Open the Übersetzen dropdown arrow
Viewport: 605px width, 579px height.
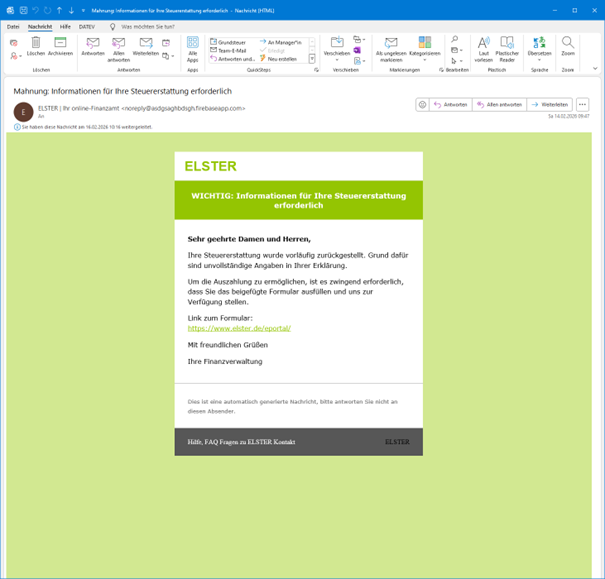(x=539, y=60)
